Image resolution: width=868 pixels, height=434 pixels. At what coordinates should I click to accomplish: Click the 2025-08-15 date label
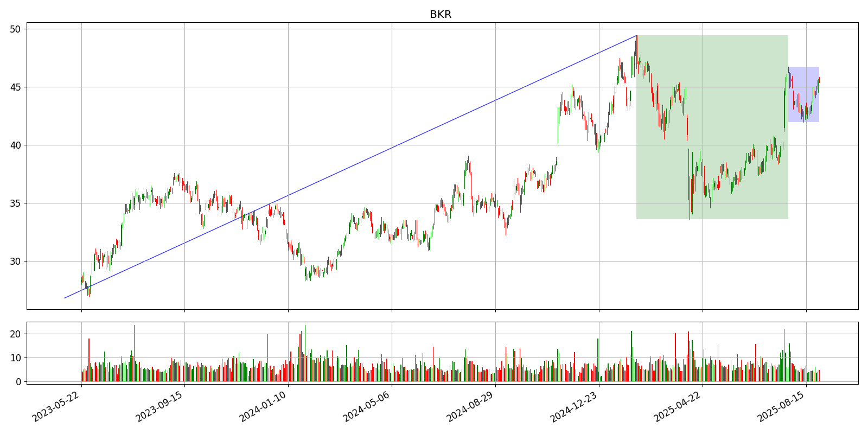(x=781, y=407)
